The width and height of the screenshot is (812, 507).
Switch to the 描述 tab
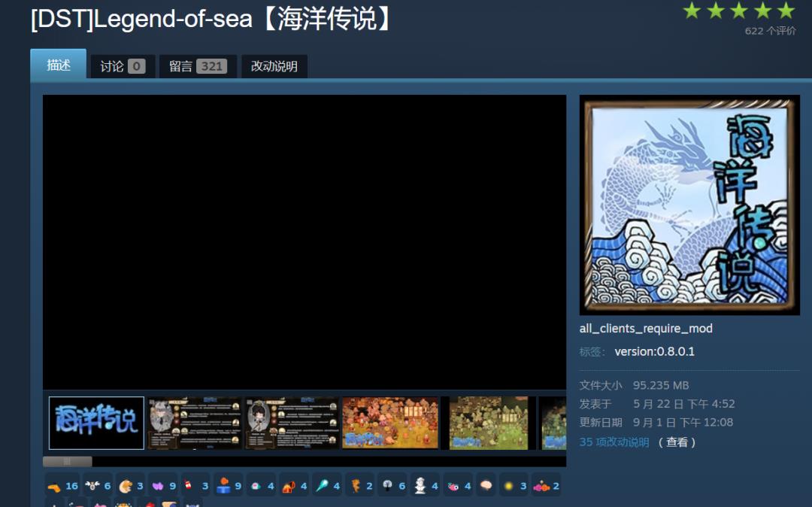tap(59, 65)
